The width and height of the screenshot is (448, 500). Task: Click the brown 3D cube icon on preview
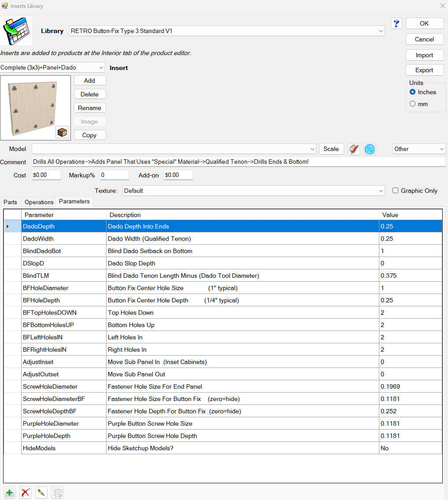point(62,132)
